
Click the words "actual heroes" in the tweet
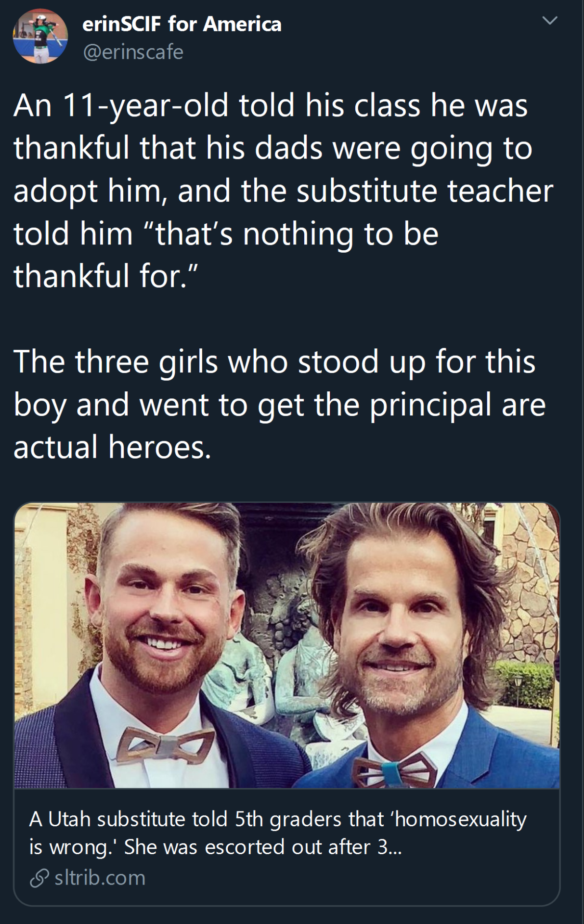click(x=112, y=447)
